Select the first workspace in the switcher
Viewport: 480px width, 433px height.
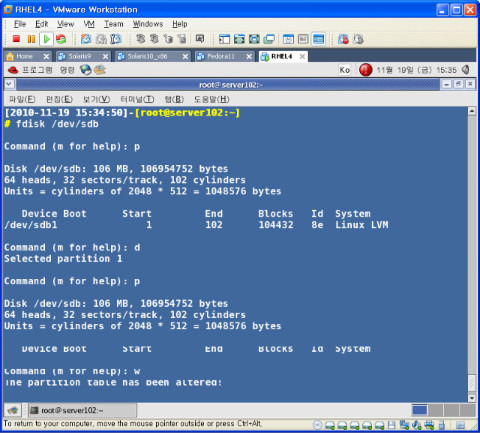pos(420,410)
